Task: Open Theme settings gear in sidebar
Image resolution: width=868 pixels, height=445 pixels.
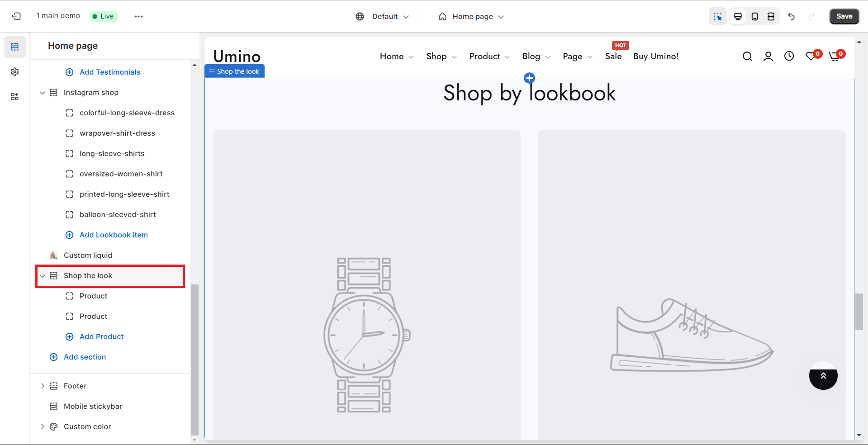Action: tap(15, 72)
